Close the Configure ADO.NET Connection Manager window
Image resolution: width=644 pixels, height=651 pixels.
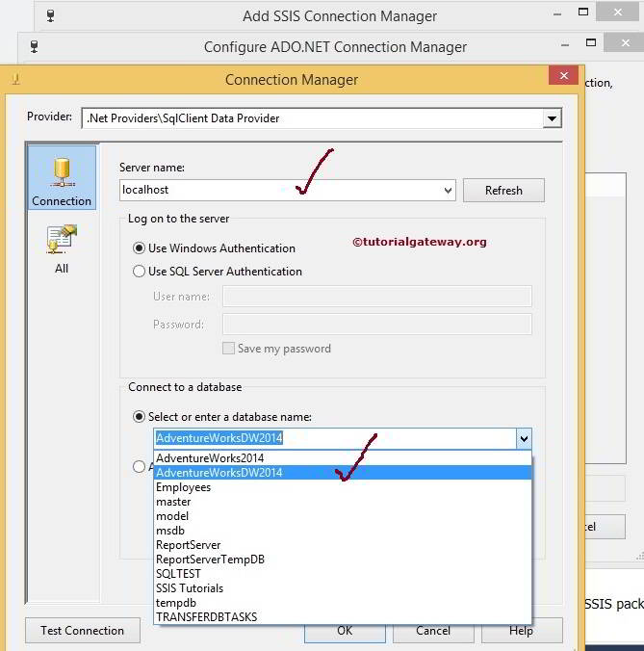coord(625,42)
